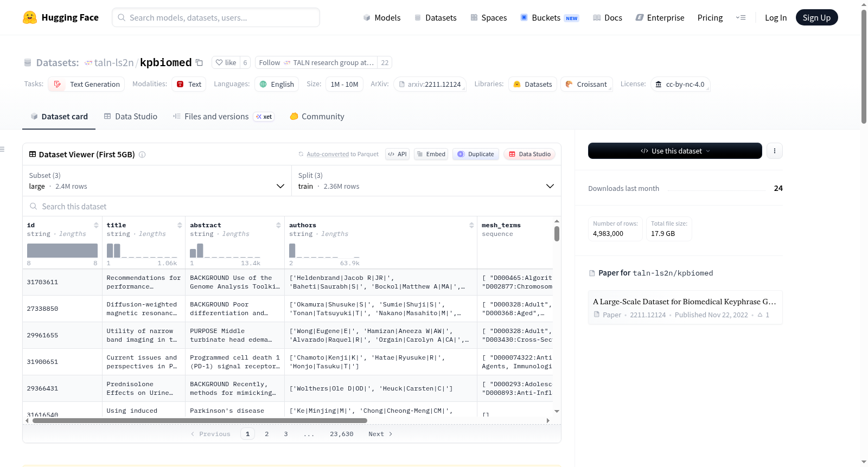Click the heart like button
868x467 pixels.
click(x=226, y=62)
